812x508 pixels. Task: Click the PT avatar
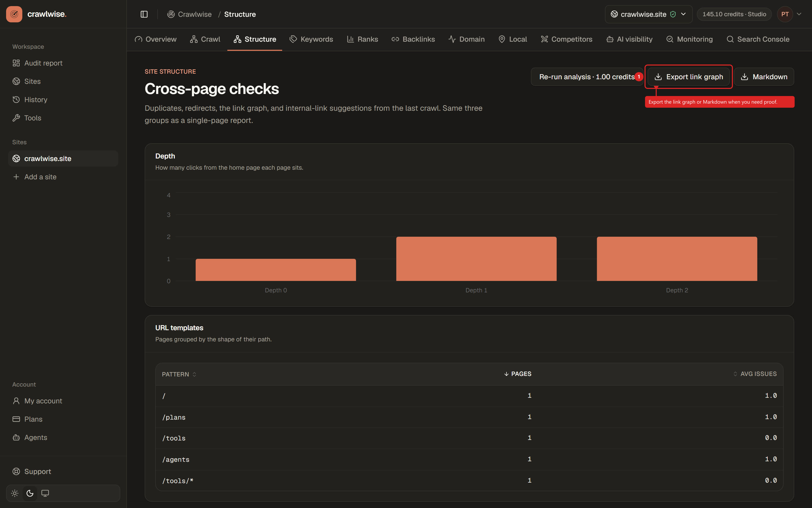coord(785,14)
